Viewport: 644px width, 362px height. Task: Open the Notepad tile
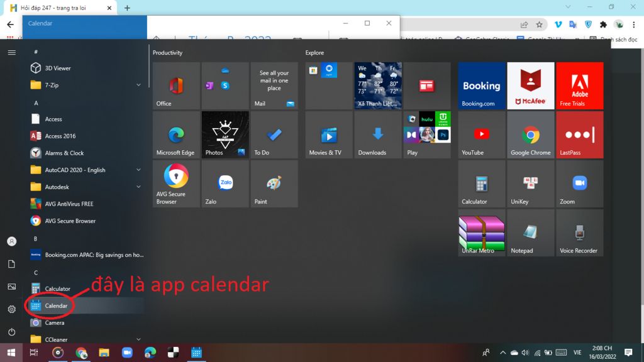(531, 233)
